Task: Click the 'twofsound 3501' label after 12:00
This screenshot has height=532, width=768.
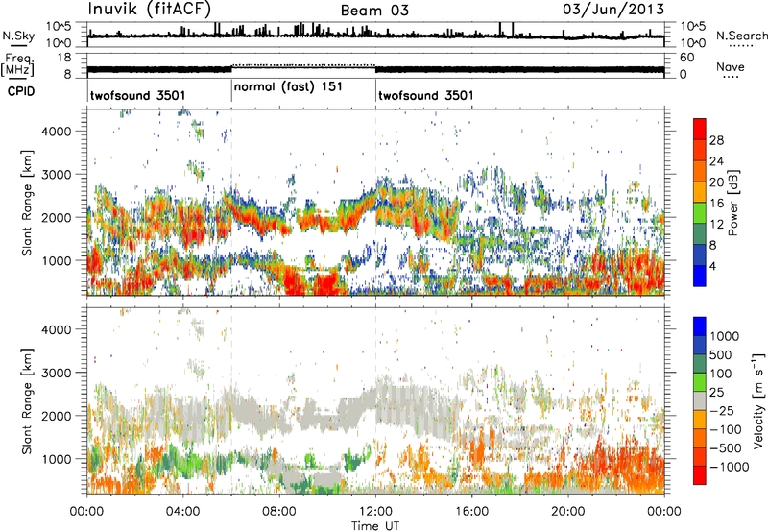Action: pyautogui.click(x=426, y=95)
